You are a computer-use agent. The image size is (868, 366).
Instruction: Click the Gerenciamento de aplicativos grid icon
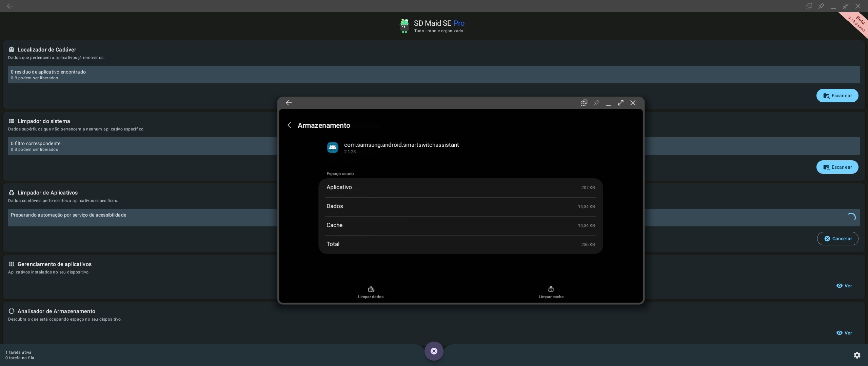11,264
